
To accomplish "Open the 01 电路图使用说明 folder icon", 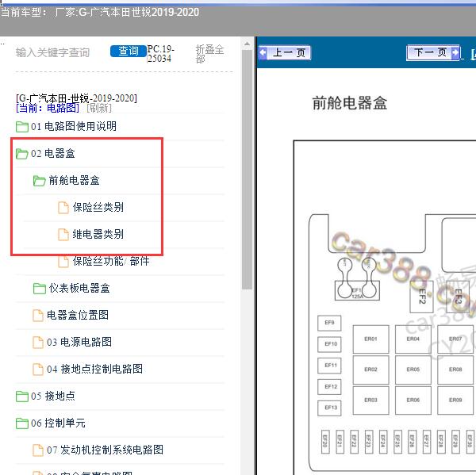I will (x=22, y=127).
